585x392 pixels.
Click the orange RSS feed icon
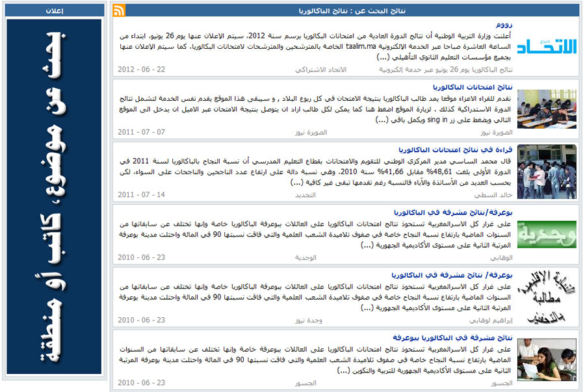pyautogui.click(x=119, y=10)
